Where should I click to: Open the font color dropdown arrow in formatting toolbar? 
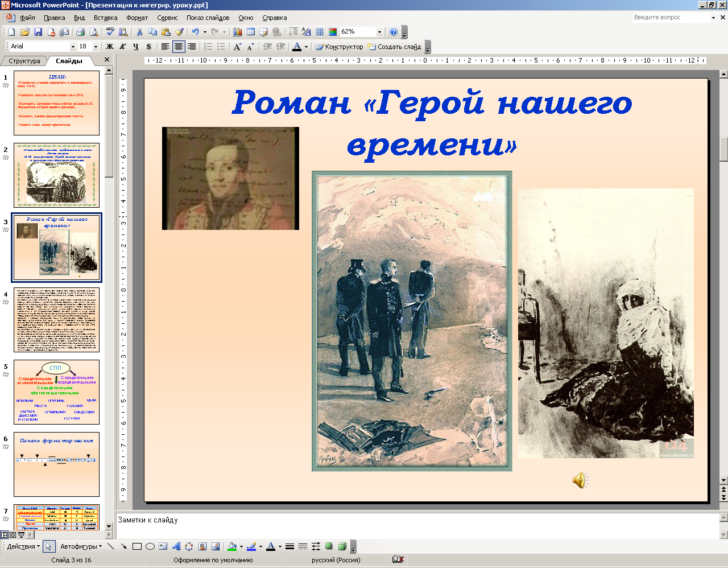pos(306,47)
